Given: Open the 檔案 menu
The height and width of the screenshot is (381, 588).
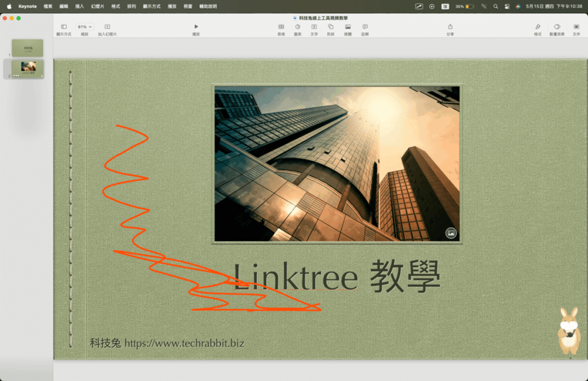Looking at the screenshot, I should coord(48,6).
